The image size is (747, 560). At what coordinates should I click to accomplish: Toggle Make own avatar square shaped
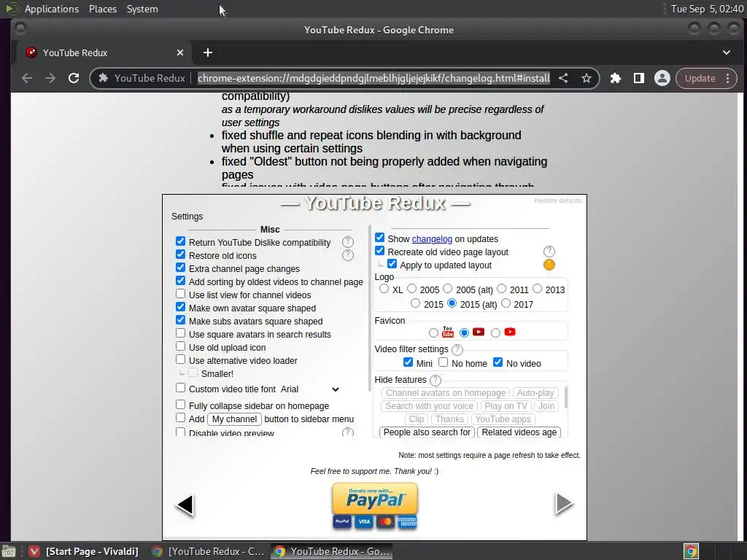pyautogui.click(x=181, y=307)
